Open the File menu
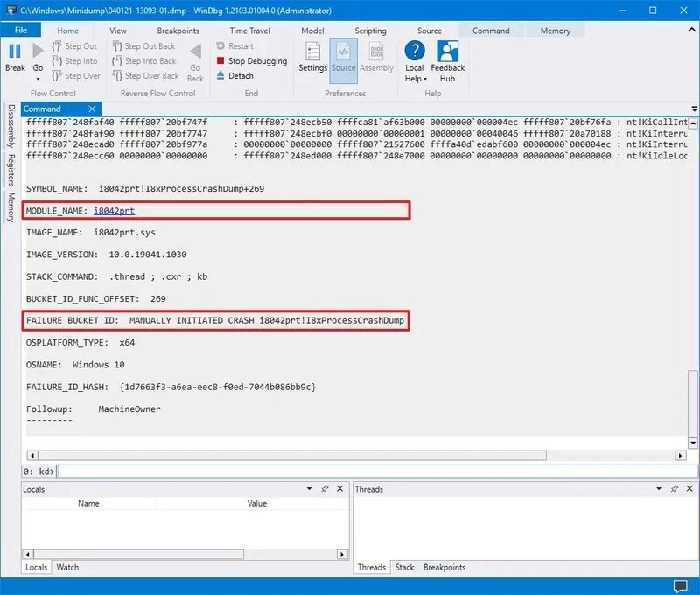700x595 pixels. click(x=20, y=30)
